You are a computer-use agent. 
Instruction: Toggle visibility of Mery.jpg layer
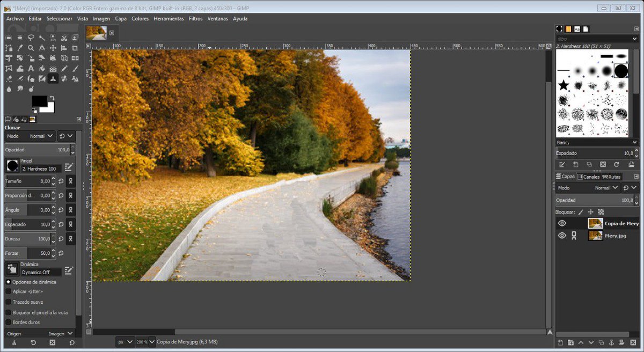562,236
